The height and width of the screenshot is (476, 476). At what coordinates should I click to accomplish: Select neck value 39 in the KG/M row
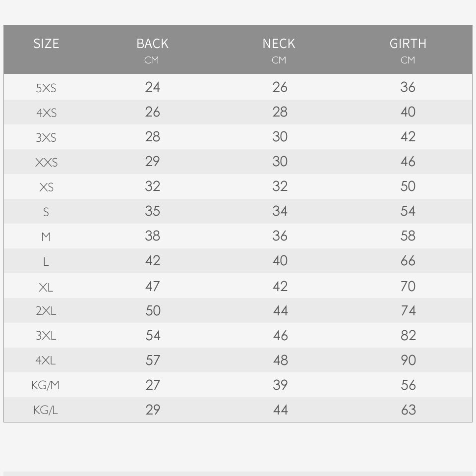coord(280,385)
